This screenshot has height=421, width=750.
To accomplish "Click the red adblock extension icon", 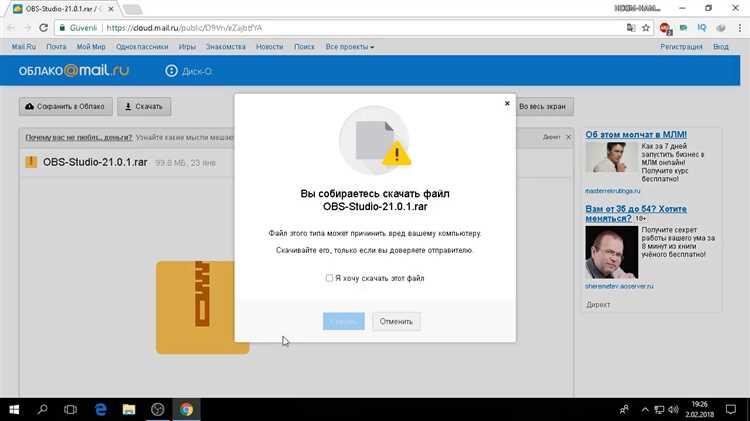I will click(x=665, y=28).
